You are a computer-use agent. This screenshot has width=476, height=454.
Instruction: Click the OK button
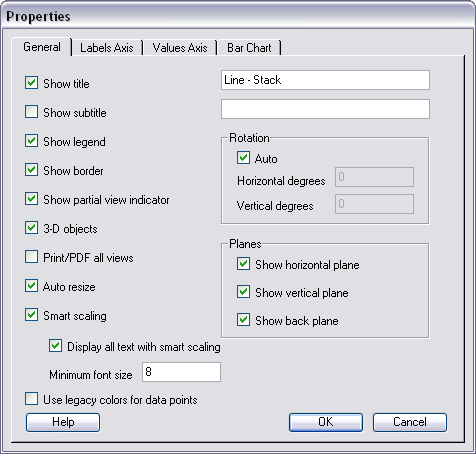(326, 422)
